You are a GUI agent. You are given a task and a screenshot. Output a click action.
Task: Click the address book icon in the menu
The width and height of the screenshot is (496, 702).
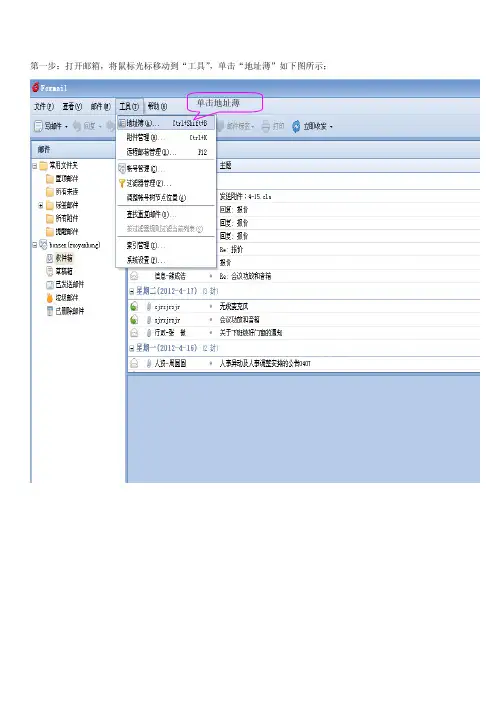click(x=121, y=123)
